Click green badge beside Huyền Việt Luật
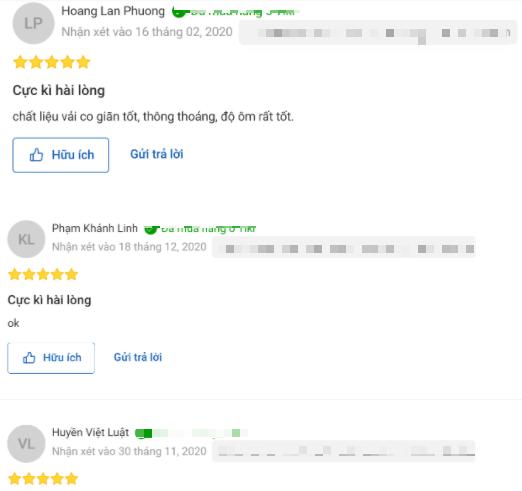 tap(191, 433)
